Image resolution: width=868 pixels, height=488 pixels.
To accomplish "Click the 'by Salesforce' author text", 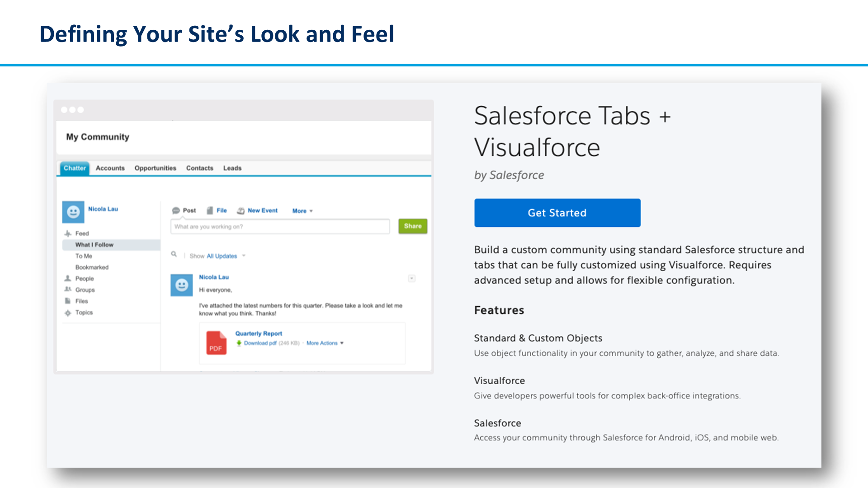I will (x=509, y=175).
